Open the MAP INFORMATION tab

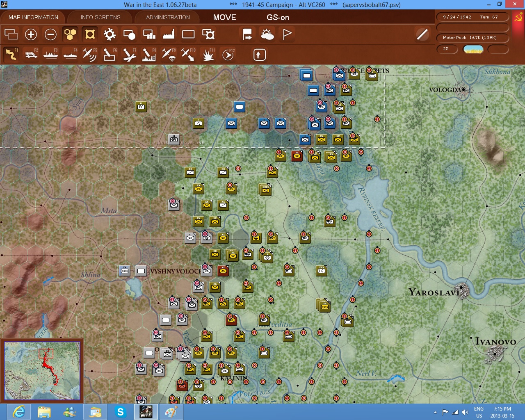pyautogui.click(x=33, y=17)
